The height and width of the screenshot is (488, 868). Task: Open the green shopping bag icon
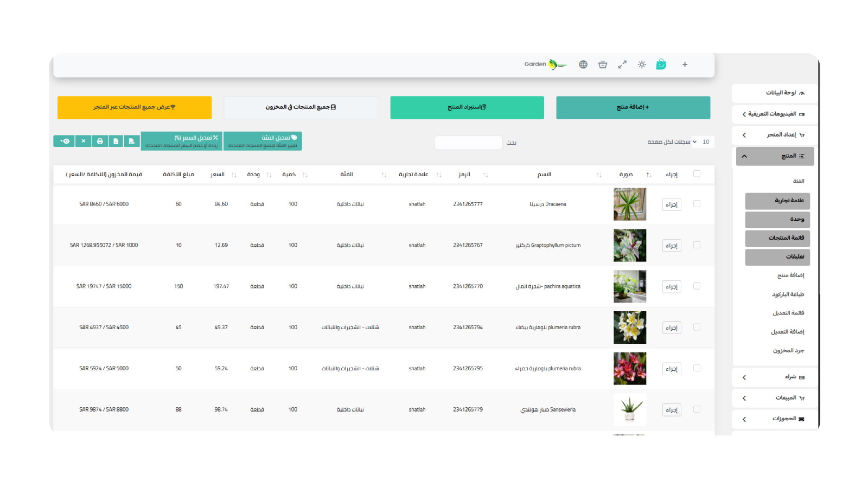[x=661, y=65]
